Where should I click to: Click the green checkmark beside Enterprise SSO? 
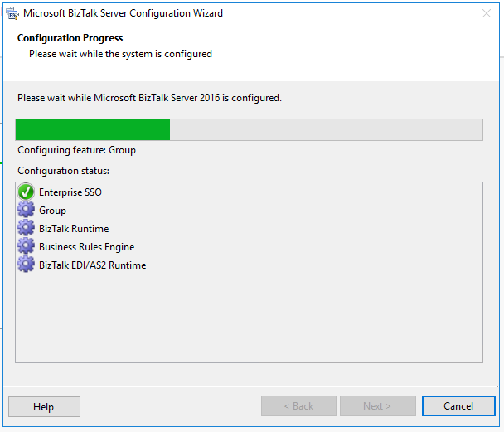26,192
